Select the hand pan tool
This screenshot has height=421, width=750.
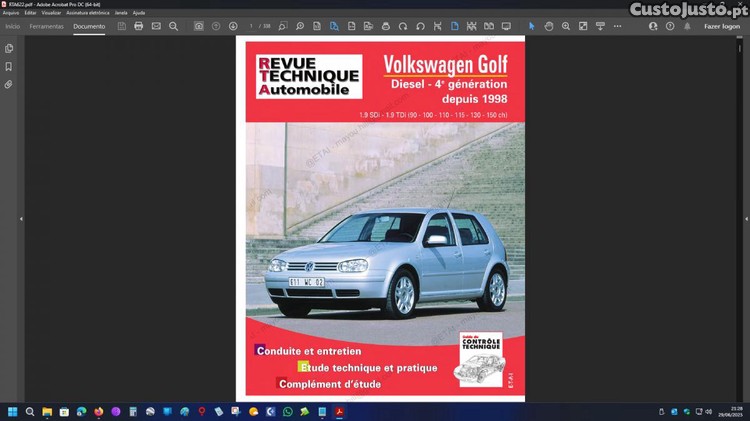549,26
